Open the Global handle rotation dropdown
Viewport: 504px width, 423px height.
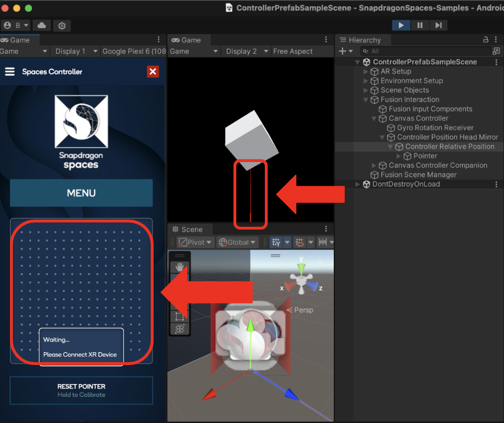[237, 242]
